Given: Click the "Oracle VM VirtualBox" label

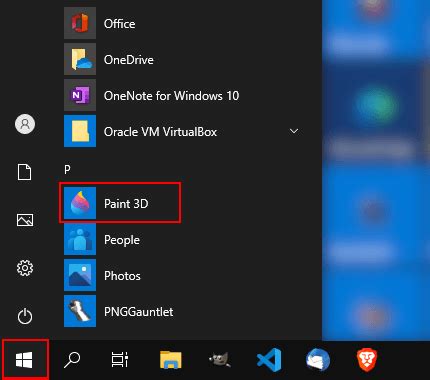Looking at the screenshot, I should tap(160, 132).
